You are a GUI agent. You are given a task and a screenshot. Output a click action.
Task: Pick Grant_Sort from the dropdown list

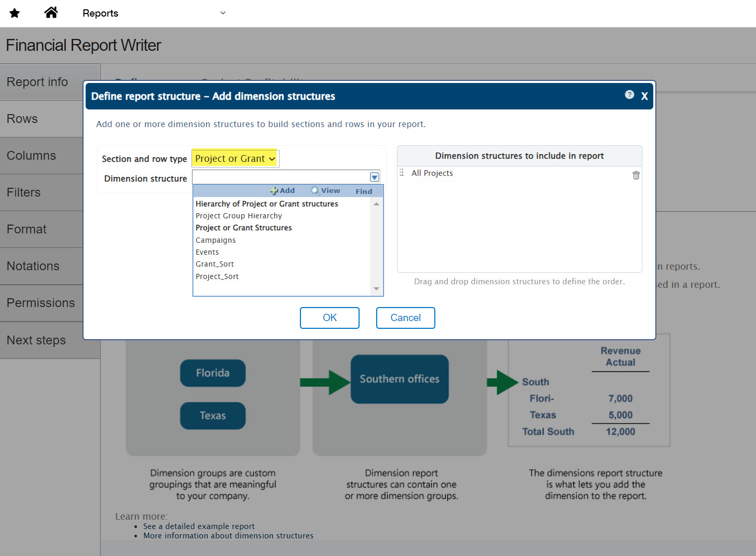tap(214, 264)
